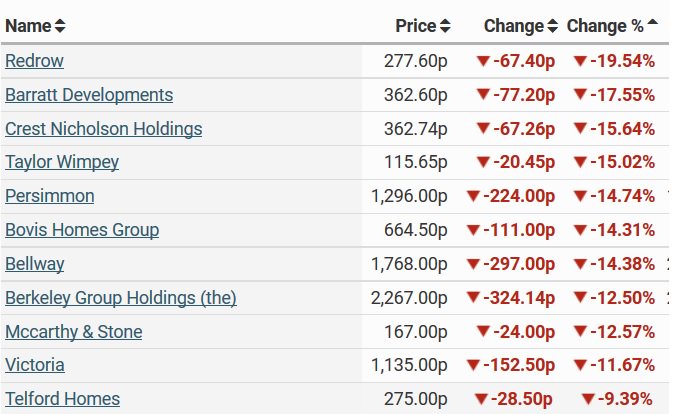This screenshot has width=676, height=414.
Task: Click the Price column header text
Action: pyautogui.click(x=416, y=26)
